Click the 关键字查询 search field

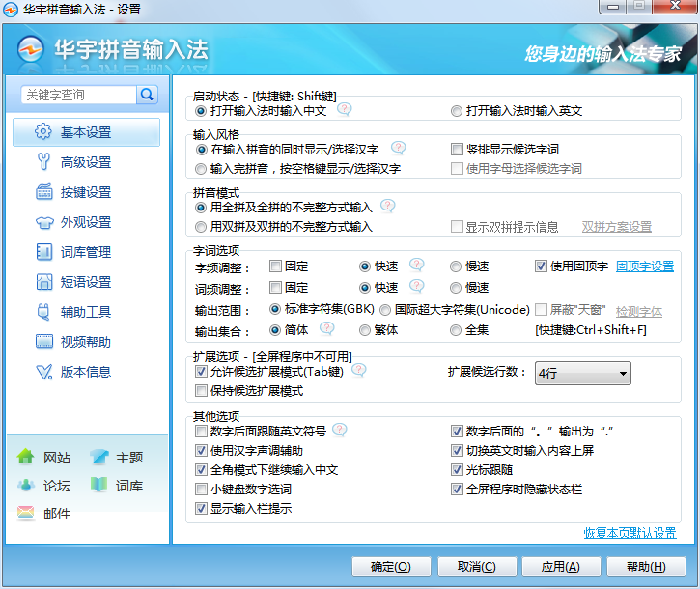77,95
